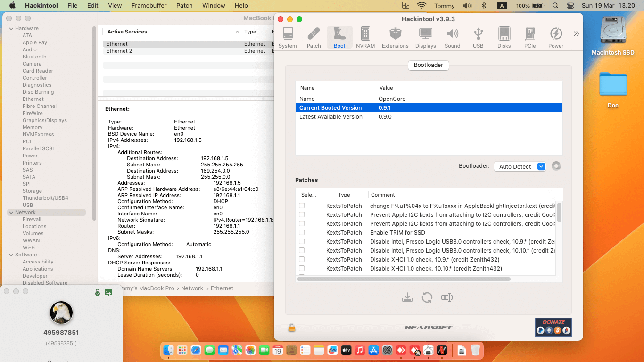This screenshot has width=644, height=362.
Task: Click the download icon below patches
Action: pyautogui.click(x=407, y=297)
